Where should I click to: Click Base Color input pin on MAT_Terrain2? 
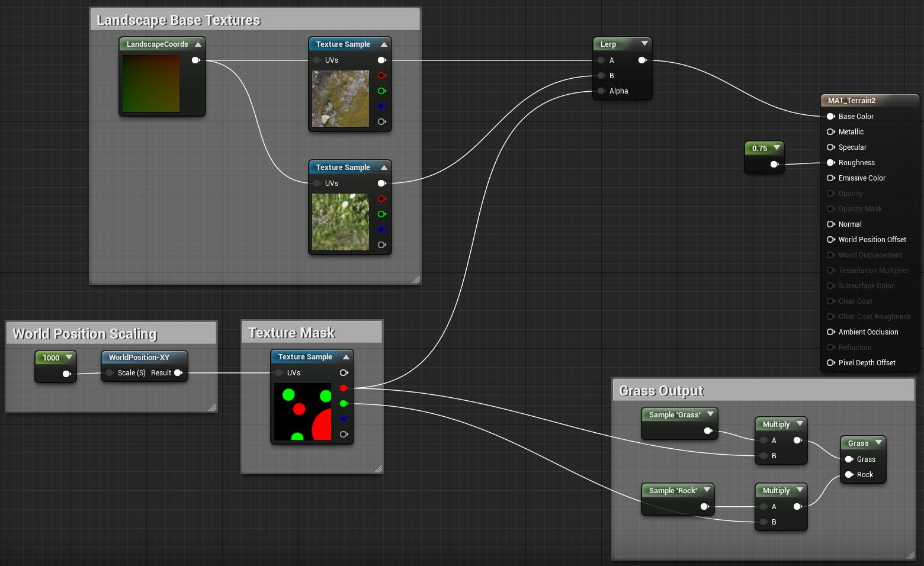(x=831, y=117)
